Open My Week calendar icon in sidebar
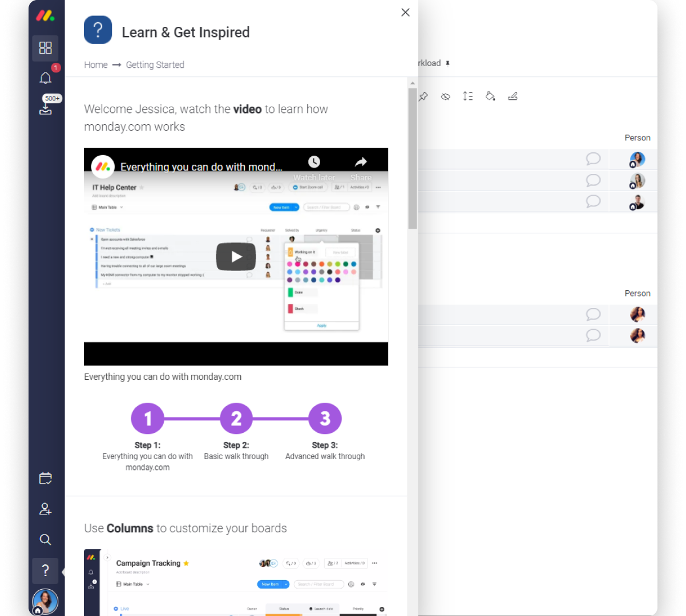Image resolution: width=686 pixels, height=616 pixels. (46, 479)
